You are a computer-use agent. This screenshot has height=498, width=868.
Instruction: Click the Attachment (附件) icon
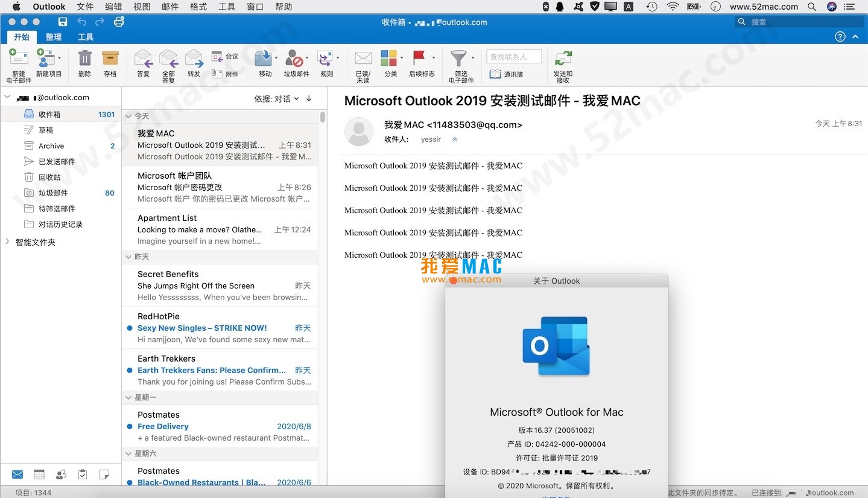(218, 74)
